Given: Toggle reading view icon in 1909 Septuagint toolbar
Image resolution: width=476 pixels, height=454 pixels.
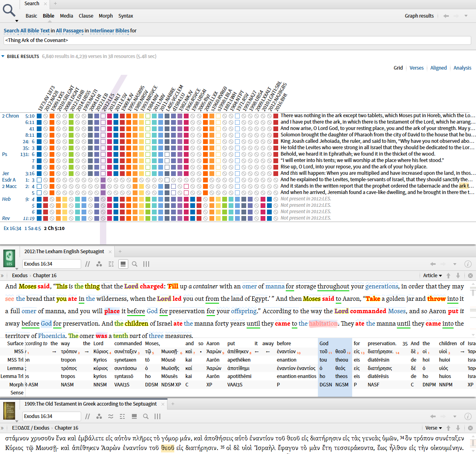Looking at the screenshot, I should (x=134, y=416).
